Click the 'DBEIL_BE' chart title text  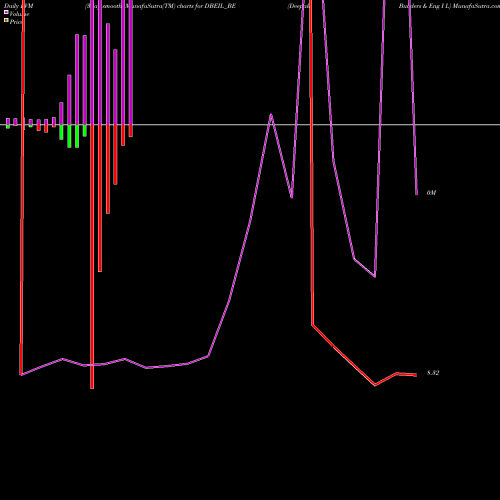click(221, 6)
